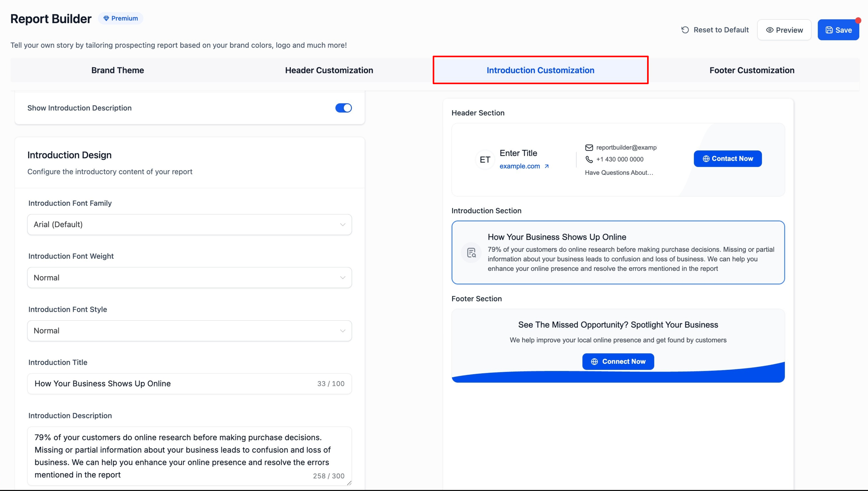Click into the Introduction Title input field
Screen dimensions: 868x491
coord(169,384)
